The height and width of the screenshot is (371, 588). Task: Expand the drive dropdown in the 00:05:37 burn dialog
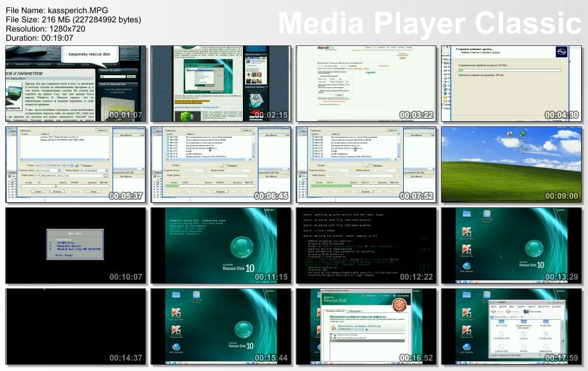tap(72, 164)
